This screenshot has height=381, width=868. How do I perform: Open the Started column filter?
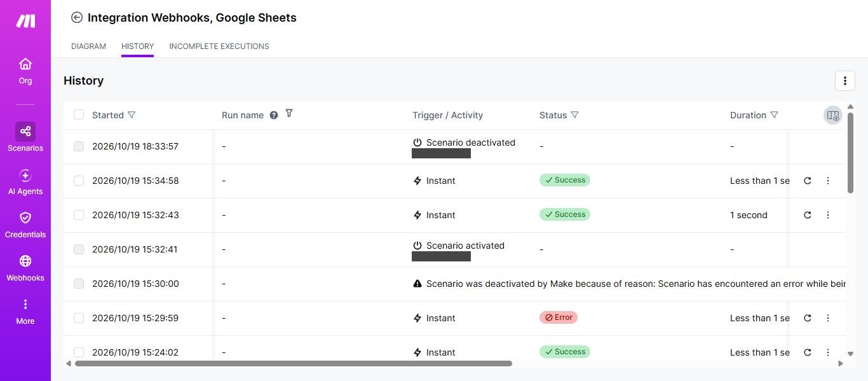pyautogui.click(x=132, y=115)
